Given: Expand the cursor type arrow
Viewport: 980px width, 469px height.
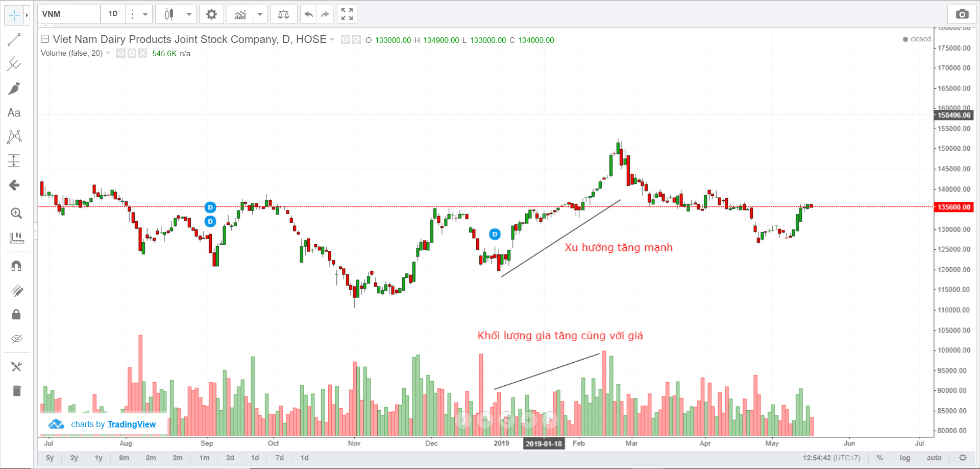Looking at the screenshot, I should click(27, 15).
